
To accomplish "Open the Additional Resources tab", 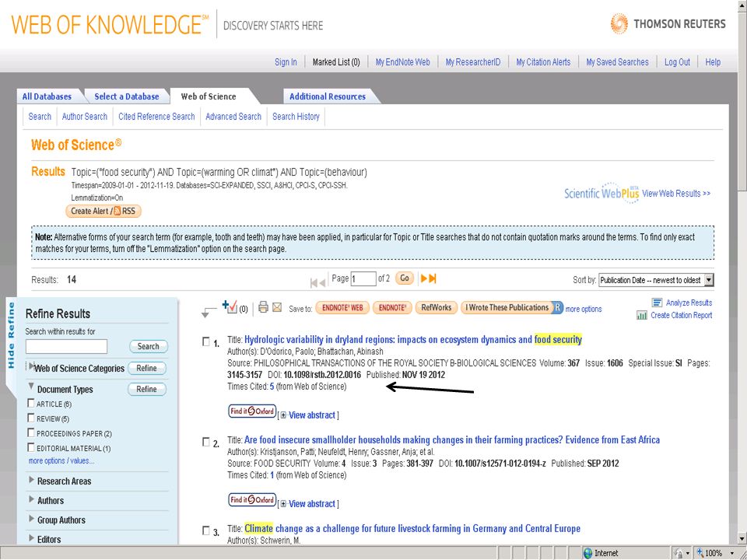I will [328, 96].
